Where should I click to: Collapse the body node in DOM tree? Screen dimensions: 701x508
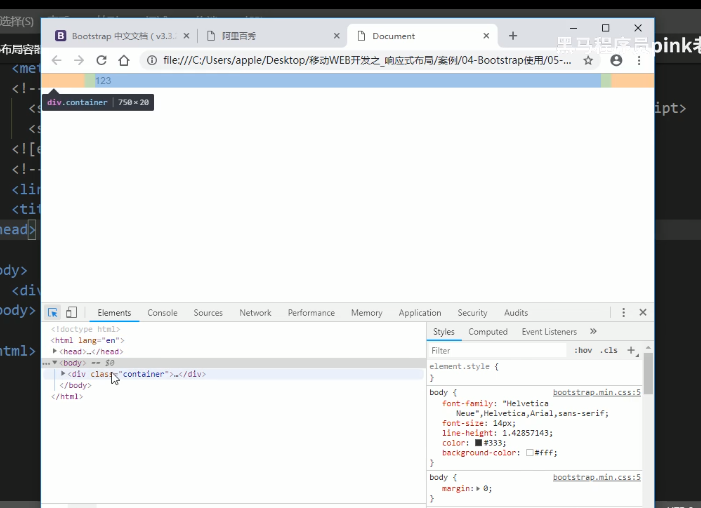point(55,362)
